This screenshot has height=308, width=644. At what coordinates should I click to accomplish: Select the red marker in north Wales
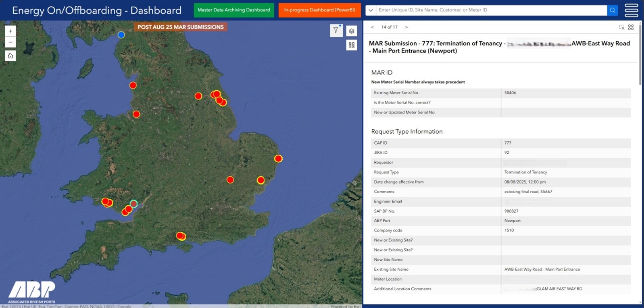click(x=136, y=114)
